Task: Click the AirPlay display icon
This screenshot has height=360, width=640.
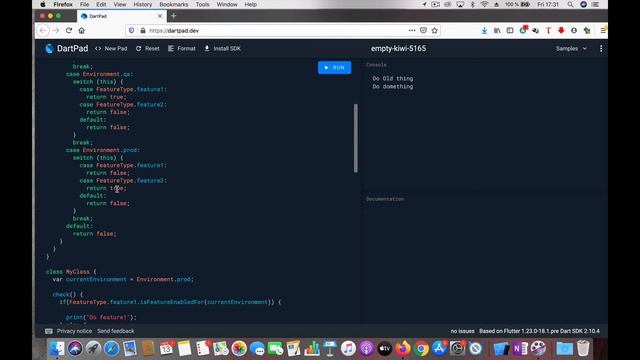Action: click(x=460, y=4)
